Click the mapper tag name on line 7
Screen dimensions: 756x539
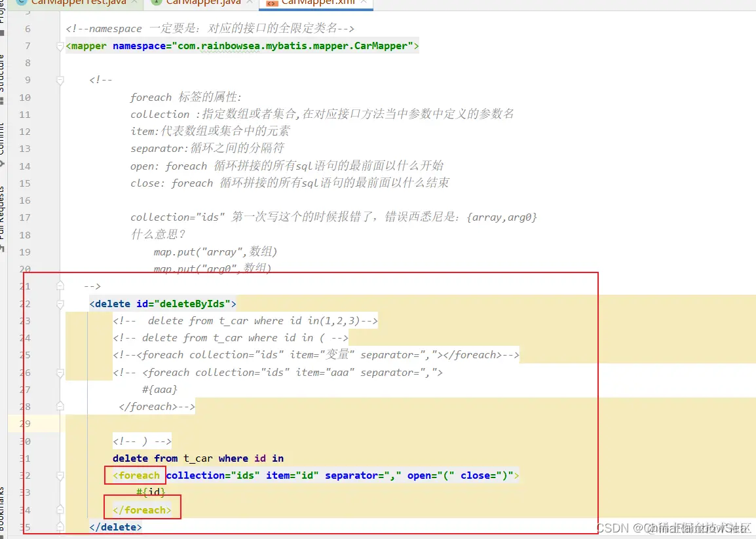tap(88, 46)
